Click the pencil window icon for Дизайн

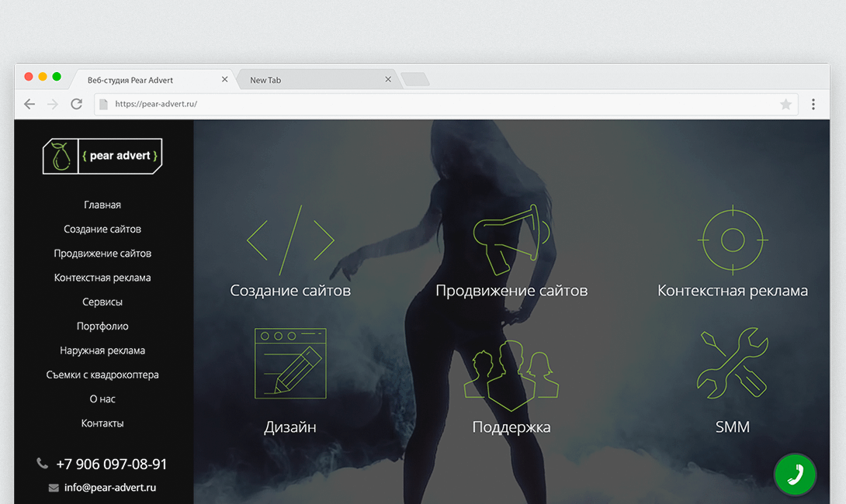coord(290,364)
